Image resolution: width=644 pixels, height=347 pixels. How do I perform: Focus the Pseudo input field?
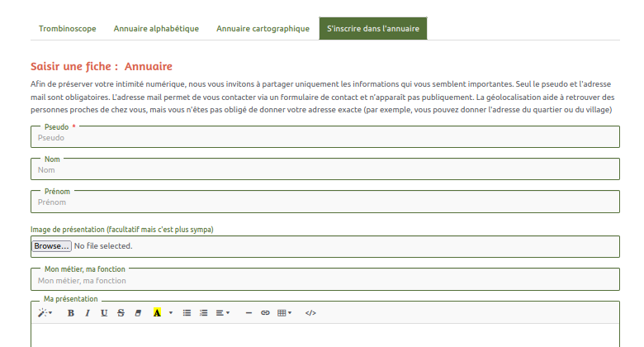[324, 138]
